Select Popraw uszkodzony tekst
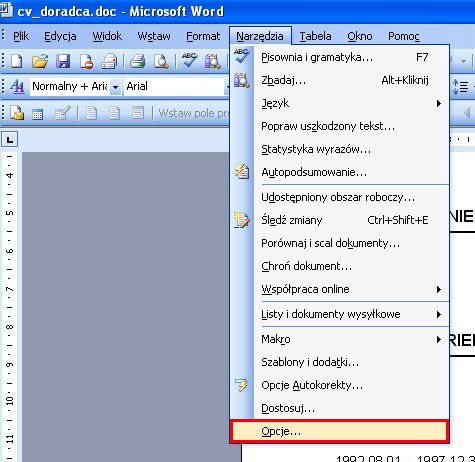 pyautogui.click(x=340, y=126)
